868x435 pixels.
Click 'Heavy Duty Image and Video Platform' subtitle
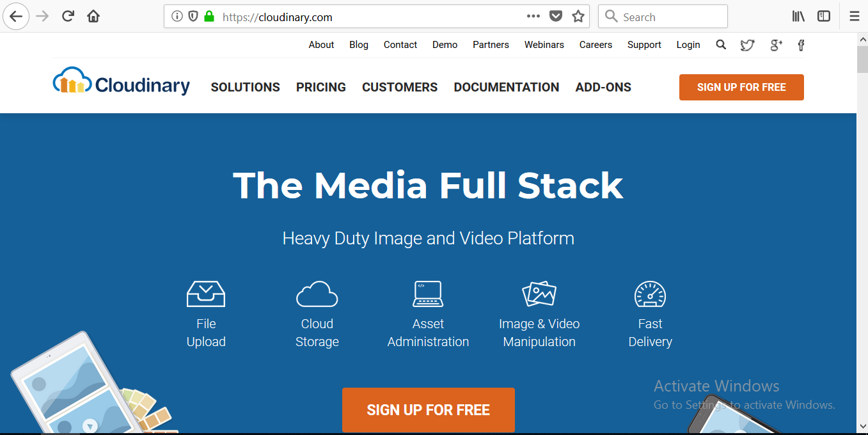pyautogui.click(x=428, y=239)
